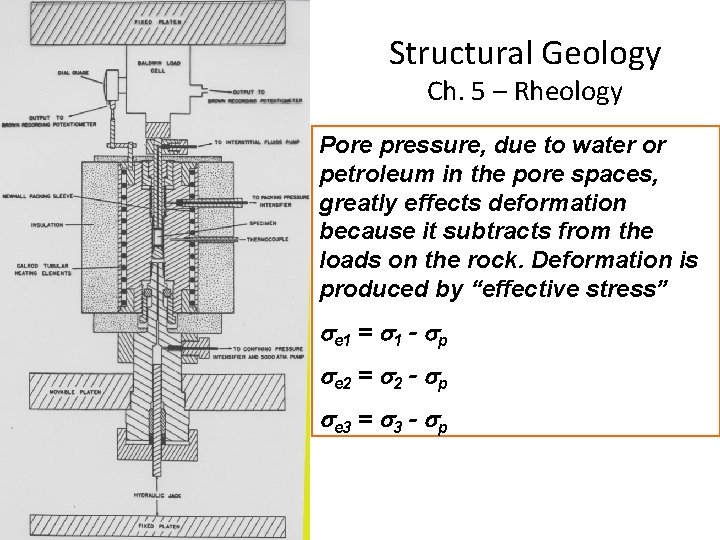Select the TO PACKING PRESSURE INTENSIFIER label

(280, 201)
